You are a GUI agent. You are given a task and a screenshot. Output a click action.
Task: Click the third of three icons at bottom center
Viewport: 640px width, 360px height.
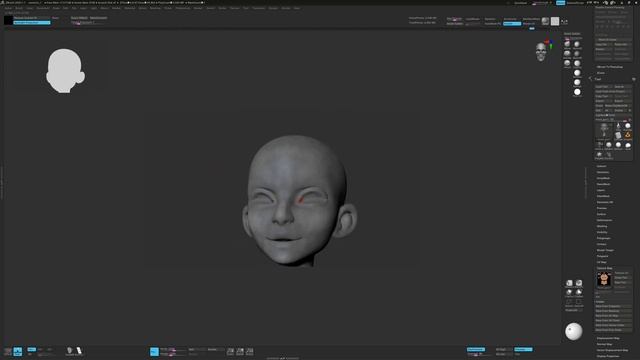(249, 351)
